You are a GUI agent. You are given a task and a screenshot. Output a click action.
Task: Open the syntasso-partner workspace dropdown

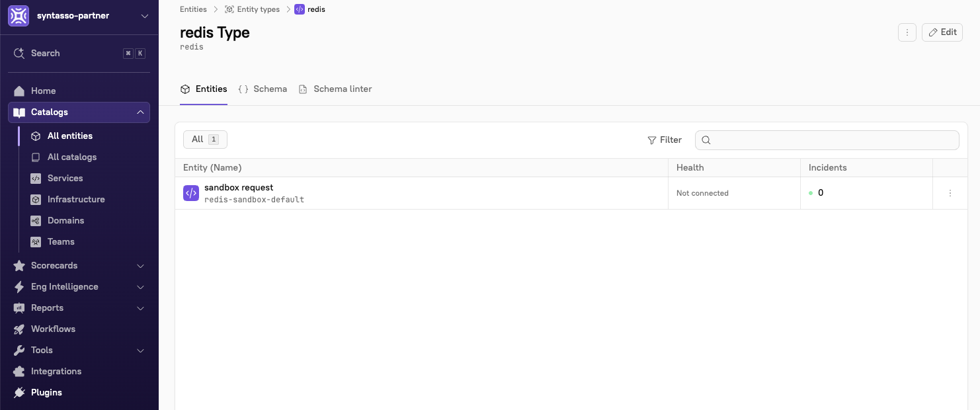pyautogui.click(x=145, y=16)
